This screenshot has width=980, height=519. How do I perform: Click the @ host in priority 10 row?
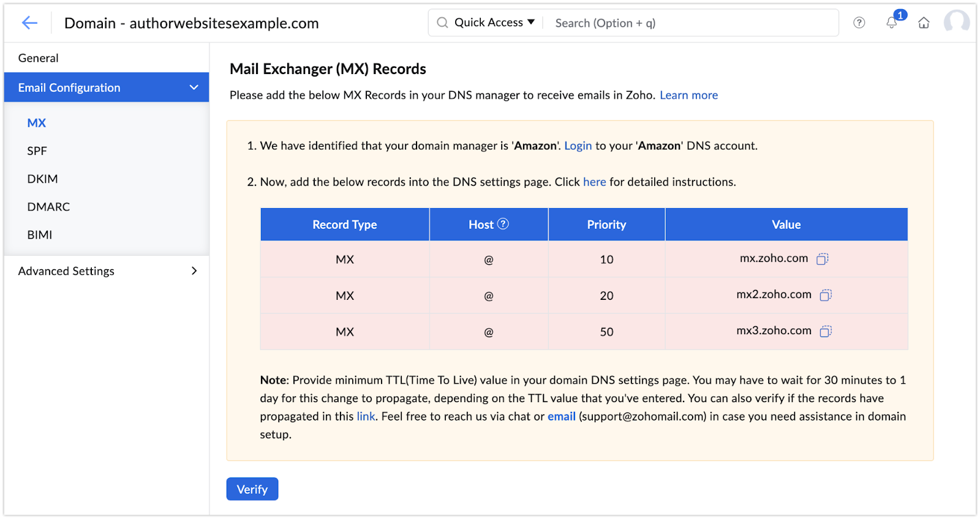point(489,259)
